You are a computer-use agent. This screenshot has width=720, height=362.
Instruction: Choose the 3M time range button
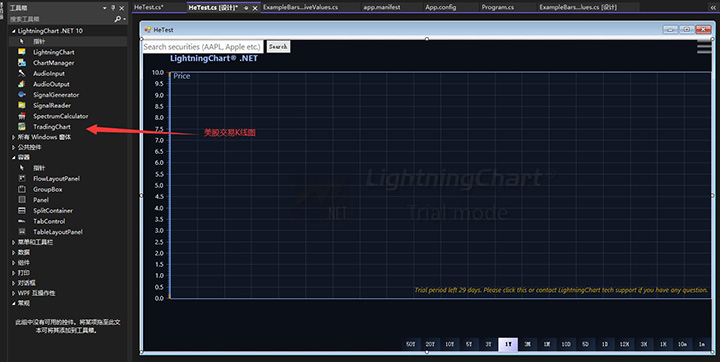tap(527, 344)
